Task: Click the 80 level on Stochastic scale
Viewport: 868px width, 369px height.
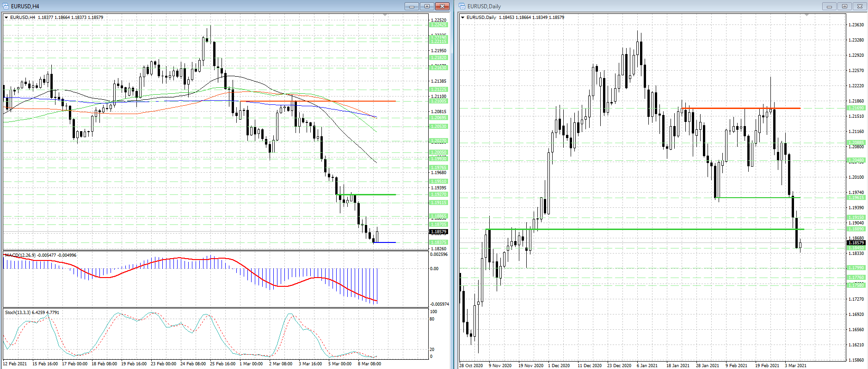Action: pos(432,319)
